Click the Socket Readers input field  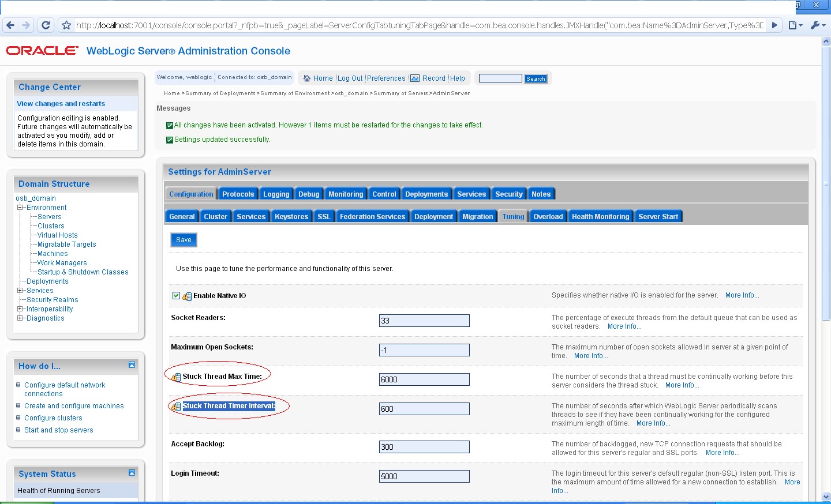point(424,321)
